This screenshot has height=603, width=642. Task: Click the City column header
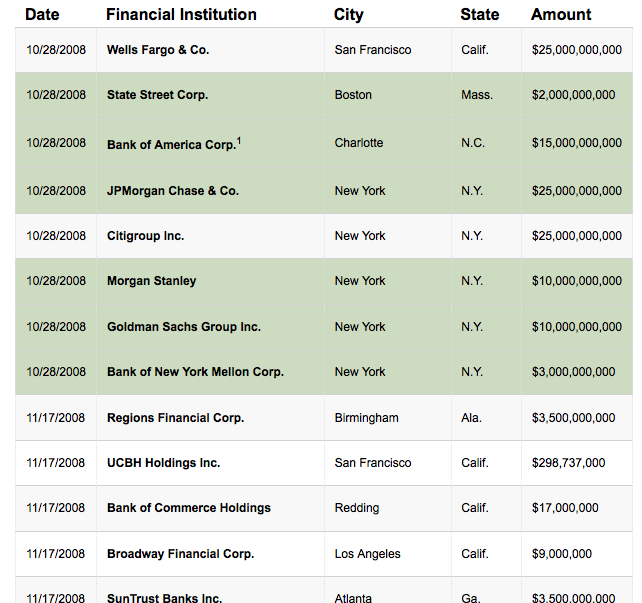tap(348, 15)
